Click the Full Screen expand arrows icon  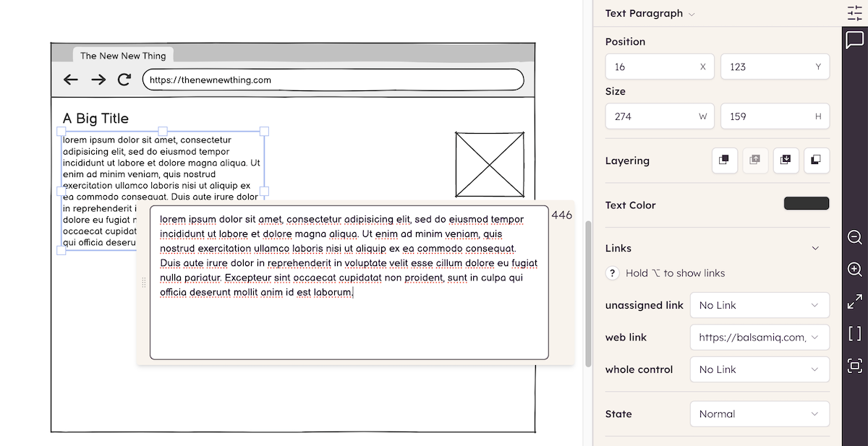854,302
